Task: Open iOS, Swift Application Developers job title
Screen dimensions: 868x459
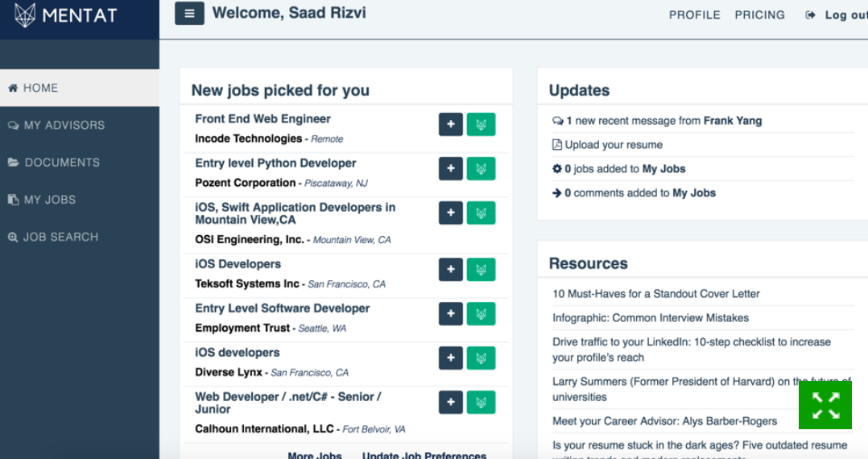Action: pos(295,213)
